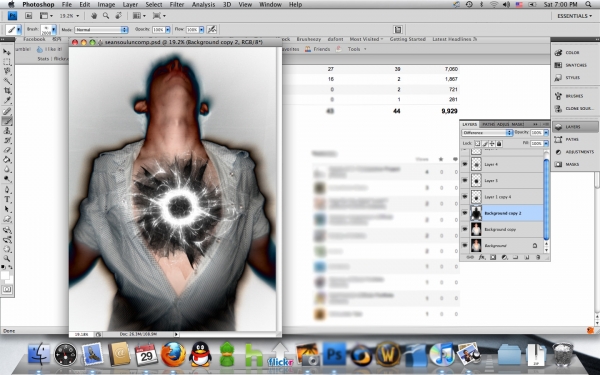The height and width of the screenshot is (375, 600).
Task: Toggle the airbrush option in options bar
Action: coord(212,29)
